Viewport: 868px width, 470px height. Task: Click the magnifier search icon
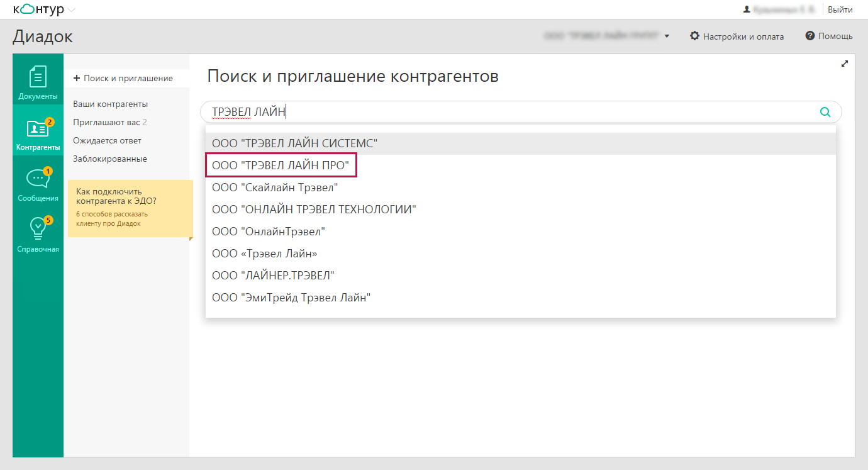tap(825, 112)
